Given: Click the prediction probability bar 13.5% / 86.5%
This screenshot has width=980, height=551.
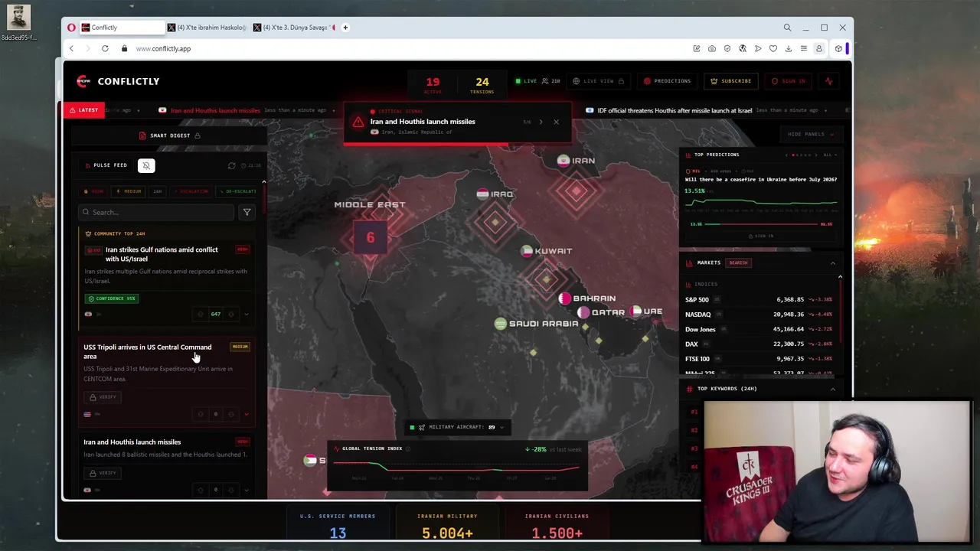Looking at the screenshot, I should point(760,224).
